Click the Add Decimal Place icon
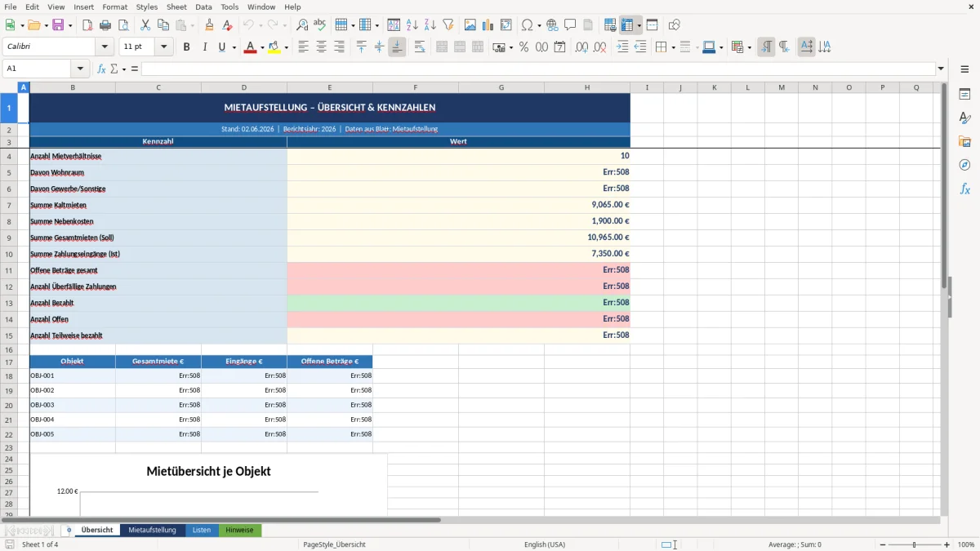Image resolution: width=980 pixels, height=551 pixels. [x=581, y=47]
